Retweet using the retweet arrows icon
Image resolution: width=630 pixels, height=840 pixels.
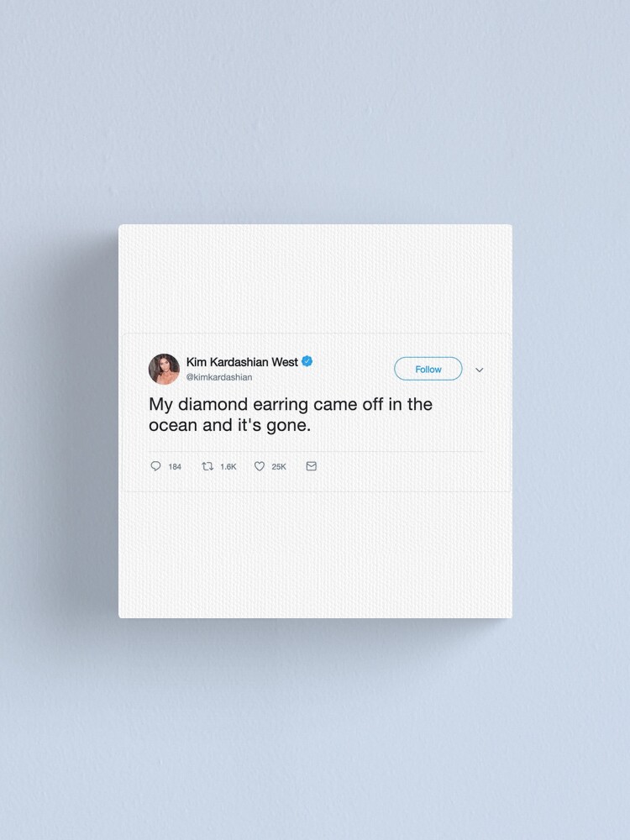[x=207, y=466]
